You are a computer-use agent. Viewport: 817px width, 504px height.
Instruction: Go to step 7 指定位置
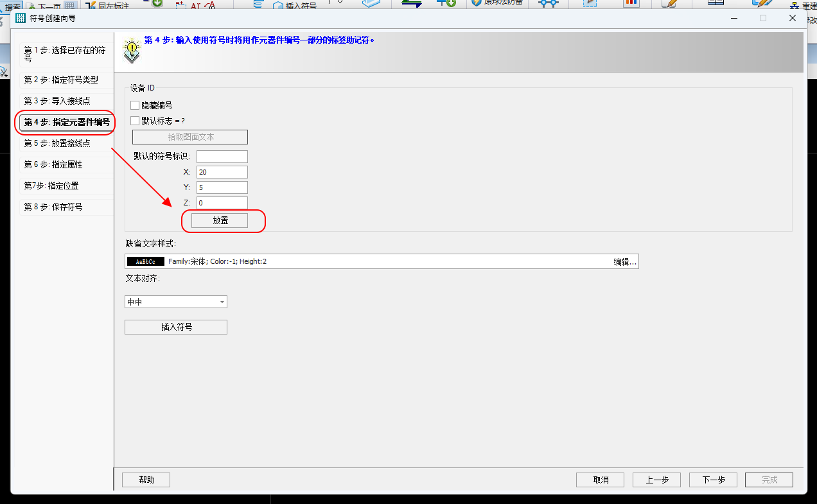pos(65,186)
